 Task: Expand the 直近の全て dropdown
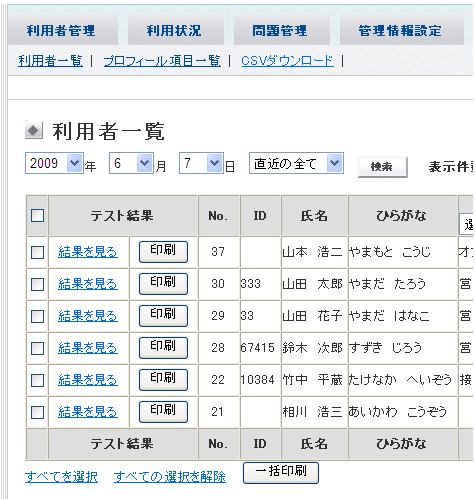tap(296, 163)
